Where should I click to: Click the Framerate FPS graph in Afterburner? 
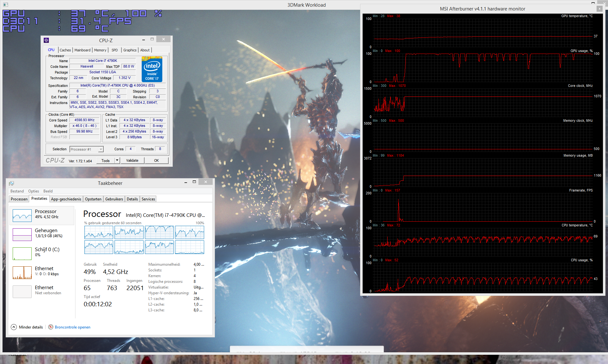483,207
